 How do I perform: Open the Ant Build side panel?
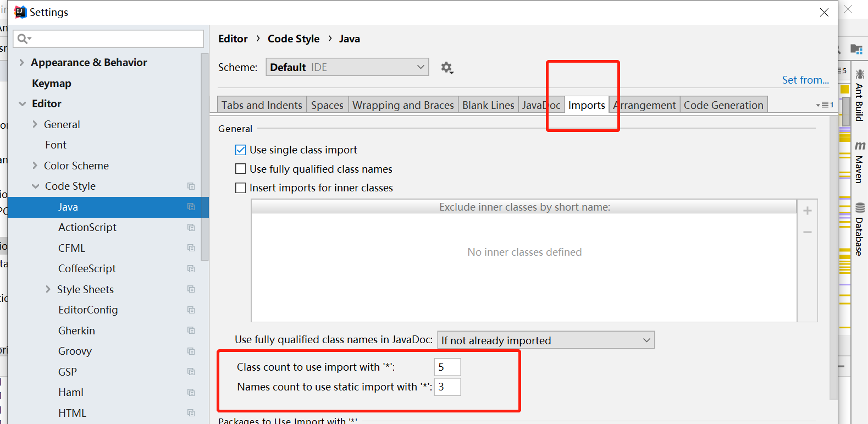pyautogui.click(x=859, y=96)
